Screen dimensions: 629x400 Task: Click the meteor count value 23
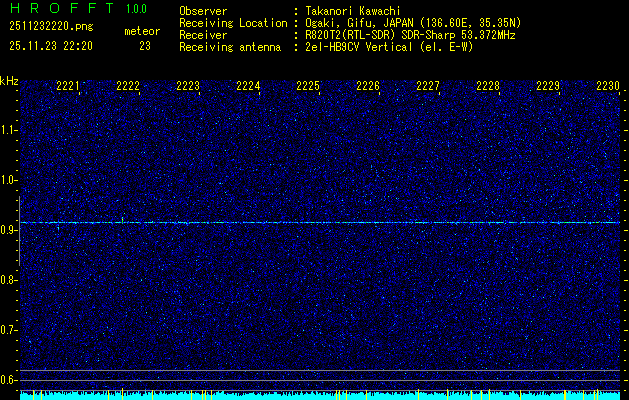[145, 46]
